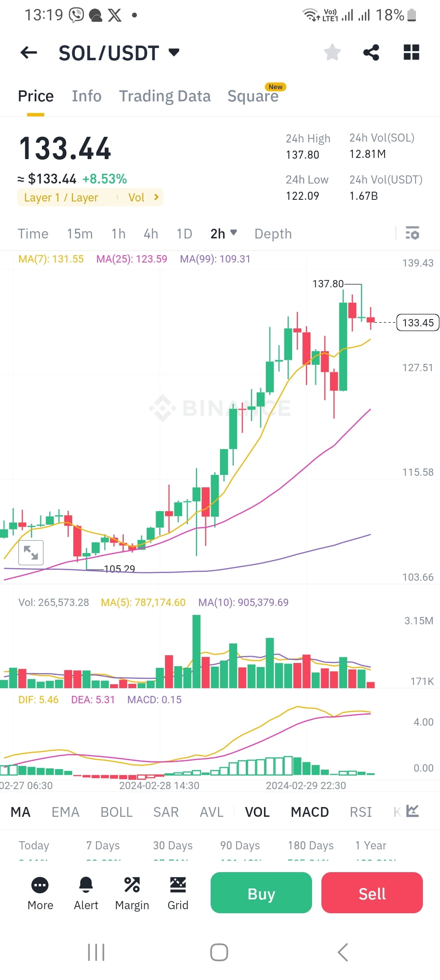Open the Square tab
Viewport: 440px width, 980px height.
[253, 96]
